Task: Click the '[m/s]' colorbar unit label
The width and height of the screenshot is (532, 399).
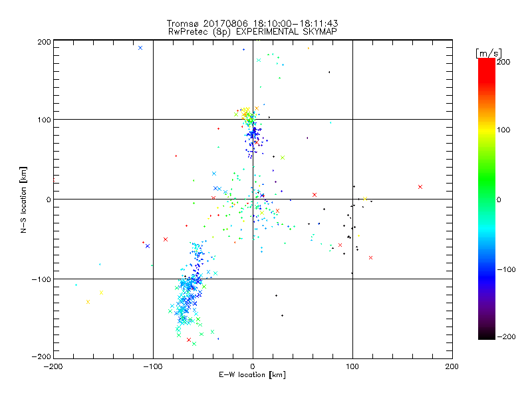Action: point(489,53)
